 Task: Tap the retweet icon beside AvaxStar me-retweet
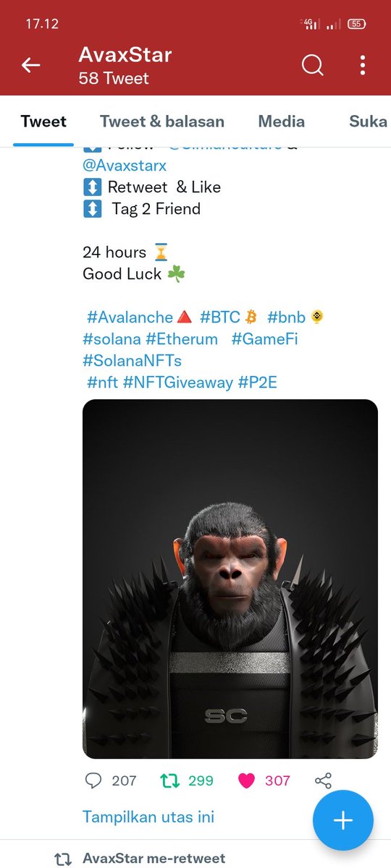(63, 859)
